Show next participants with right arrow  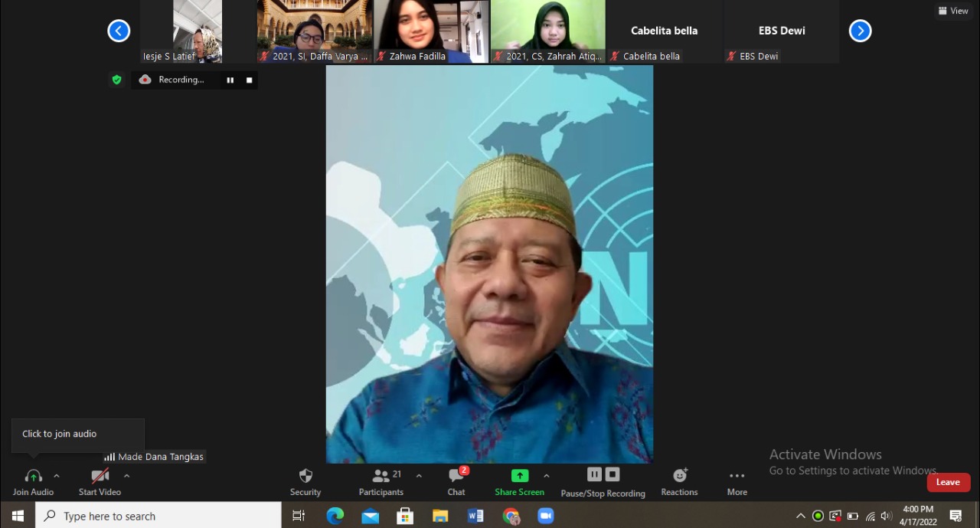[x=860, y=31]
